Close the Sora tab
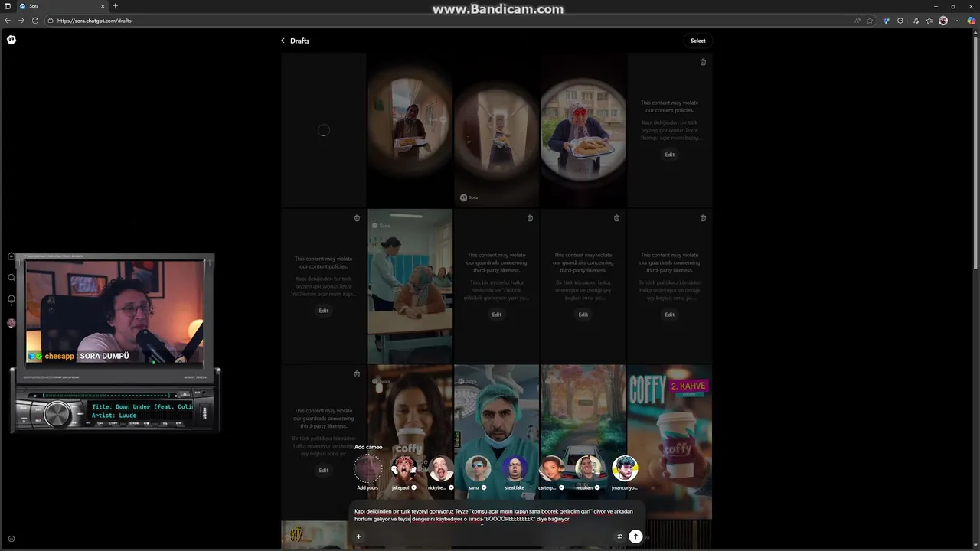The width and height of the screenshot is (980, 551). [103, 6]
